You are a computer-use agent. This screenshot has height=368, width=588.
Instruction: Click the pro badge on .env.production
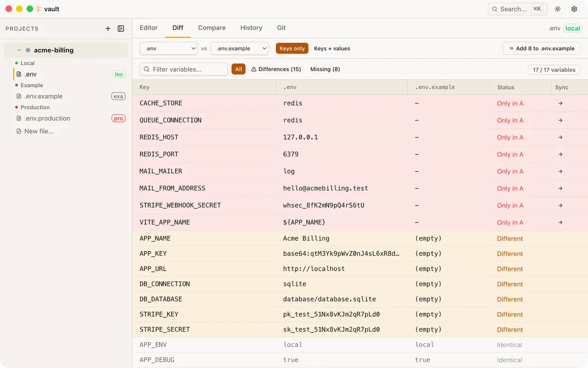click(118, 119)
